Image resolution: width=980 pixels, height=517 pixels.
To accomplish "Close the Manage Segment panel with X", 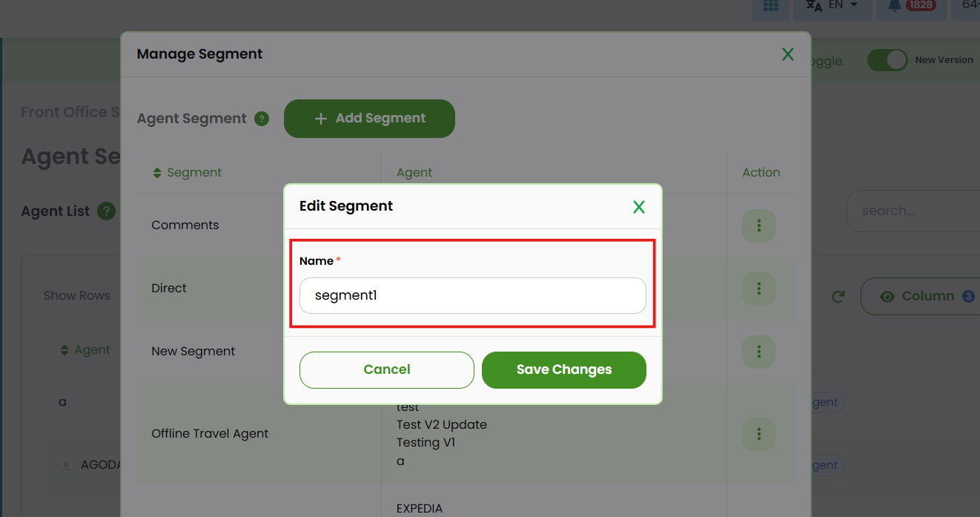I will [x=788, y=54].
